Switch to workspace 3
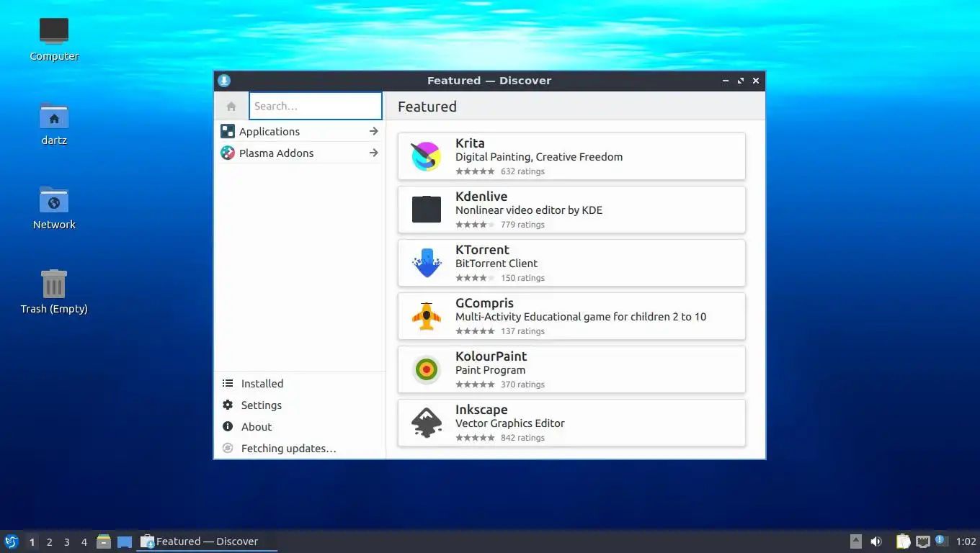The width and height of the screenshot is (980, 553). point(66,542)
